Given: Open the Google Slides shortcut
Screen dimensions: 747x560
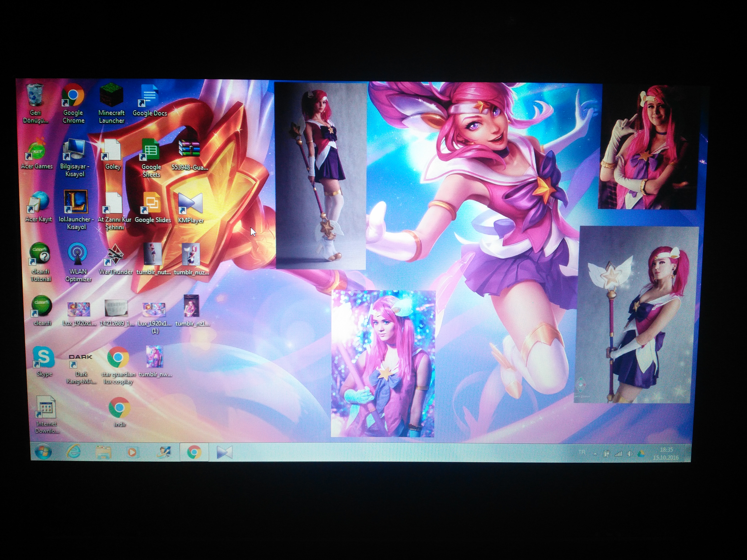Looking at the screenshot, I should point(153,207).
